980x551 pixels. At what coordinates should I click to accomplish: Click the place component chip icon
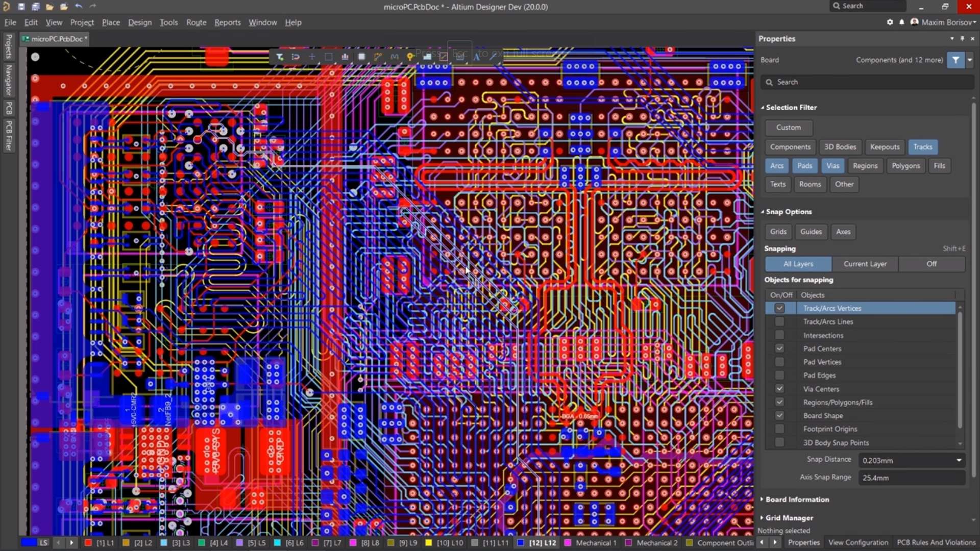coord(361,57)
